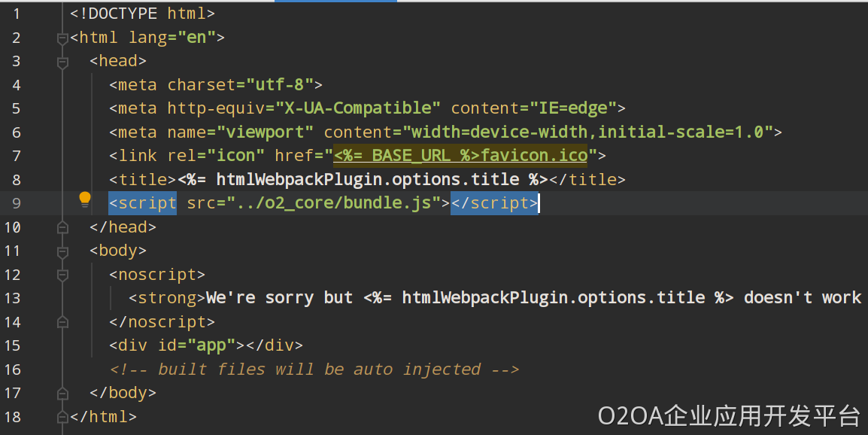
Task: Click the highlighted opening script tag
Action: (143, 203)
